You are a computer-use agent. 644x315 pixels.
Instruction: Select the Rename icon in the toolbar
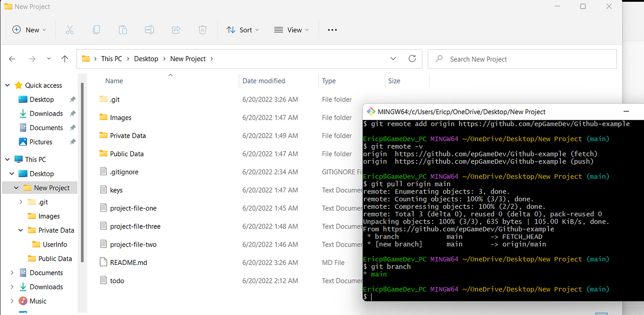[149, 29]
